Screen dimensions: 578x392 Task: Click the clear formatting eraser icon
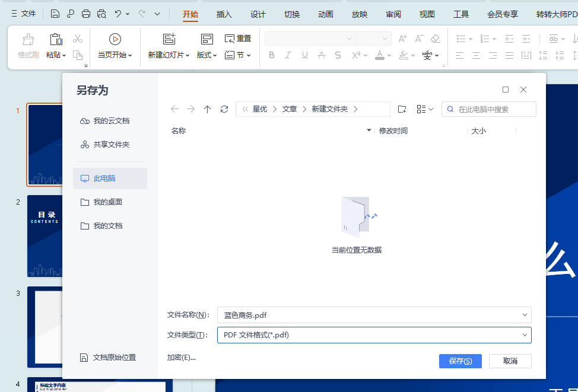[436, 39]
